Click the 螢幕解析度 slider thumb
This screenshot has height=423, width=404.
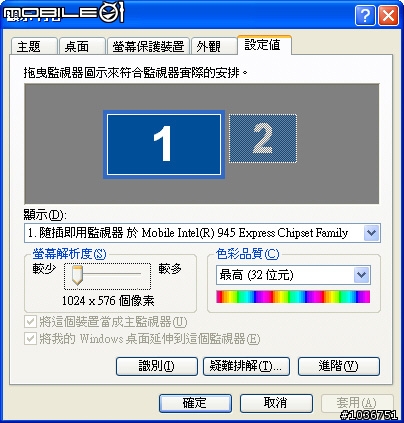click(x=77, y=276)
